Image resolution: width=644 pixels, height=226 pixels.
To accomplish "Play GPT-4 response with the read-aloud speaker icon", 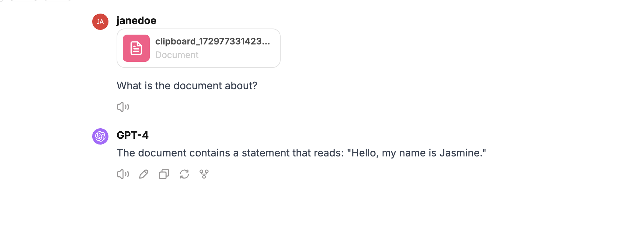I will [x=123, y=174].
